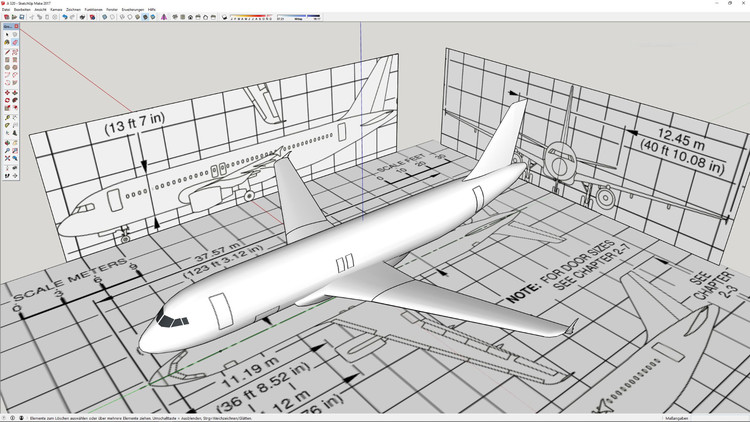Select the Arc tool
This screenshot has height=422, width=750.
pyautogui.click(x=7, y=74)
